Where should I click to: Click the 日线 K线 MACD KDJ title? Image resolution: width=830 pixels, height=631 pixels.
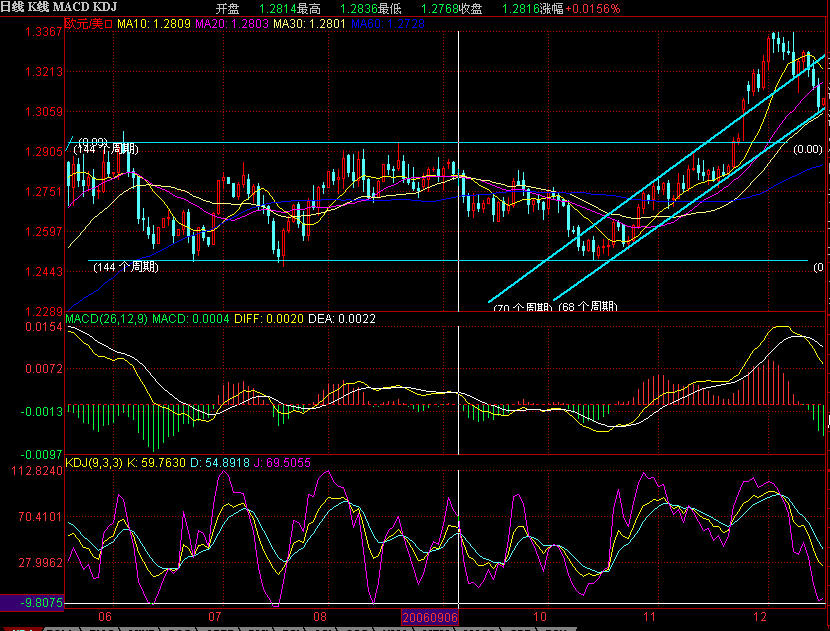click(58, 7)
